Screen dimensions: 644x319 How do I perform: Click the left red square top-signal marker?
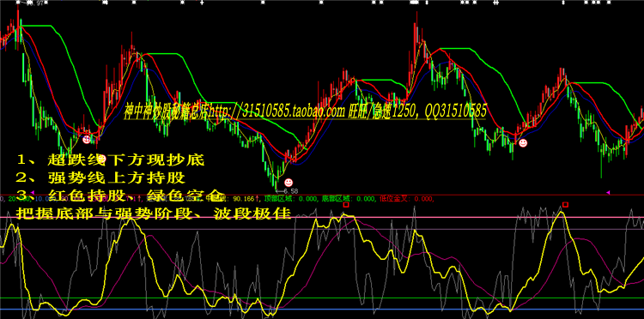pyautogui.click(x=346, y=204)
